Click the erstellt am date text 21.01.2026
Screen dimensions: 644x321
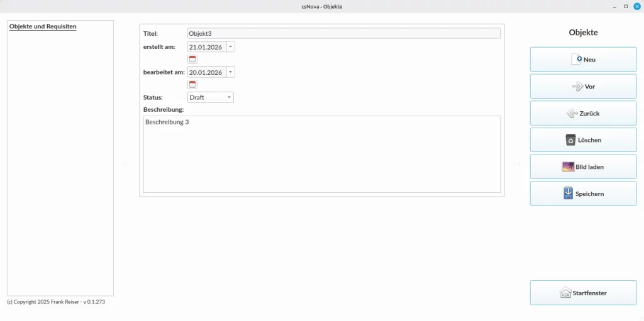pos(206,47)
